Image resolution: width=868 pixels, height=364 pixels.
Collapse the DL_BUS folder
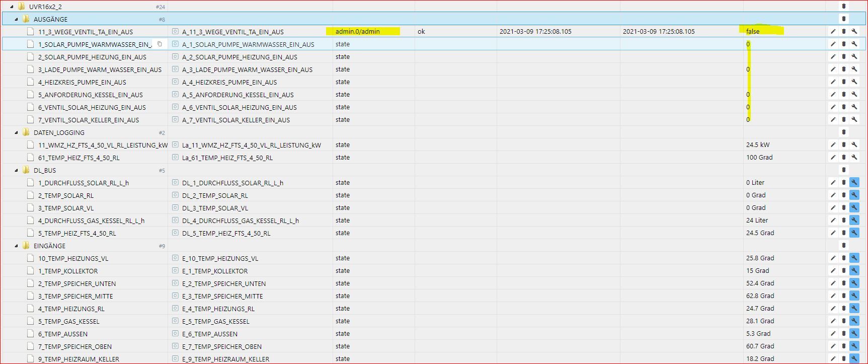point(16,170)
